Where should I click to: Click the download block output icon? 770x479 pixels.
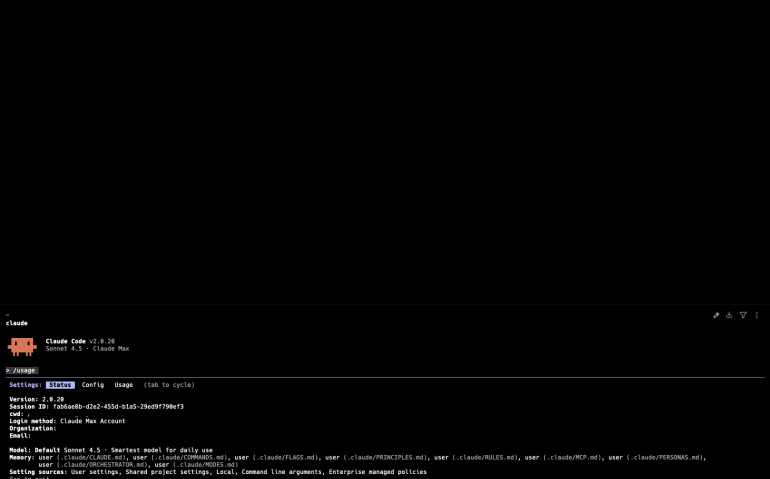(729, 315)
